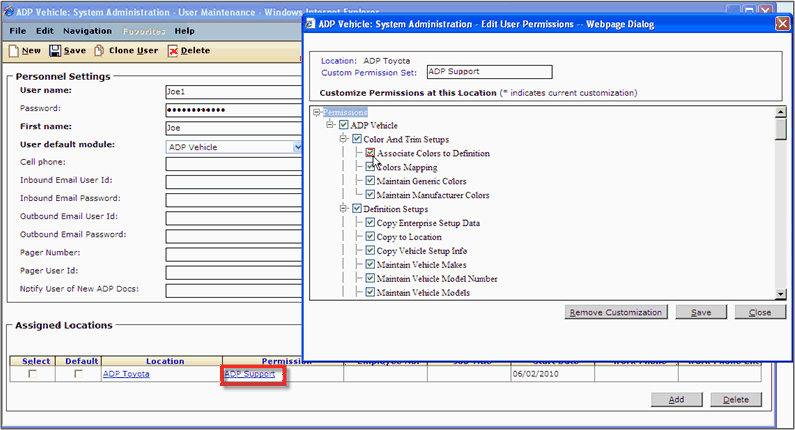Click the Outbound Email Password field
The image size is (795, 430).
click(234, 236)
